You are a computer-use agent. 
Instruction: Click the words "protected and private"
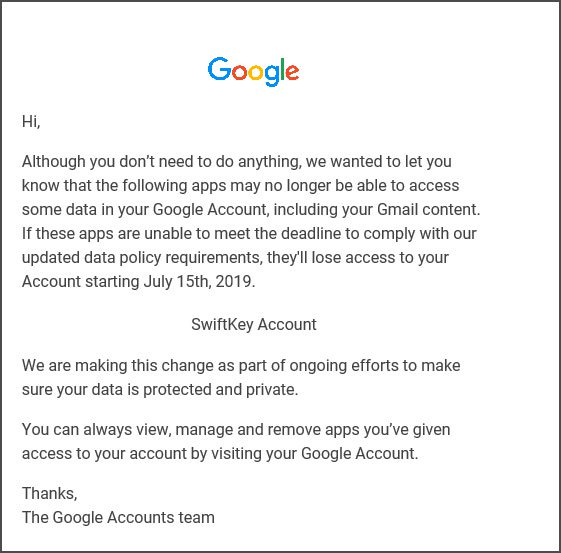point(220,390)
